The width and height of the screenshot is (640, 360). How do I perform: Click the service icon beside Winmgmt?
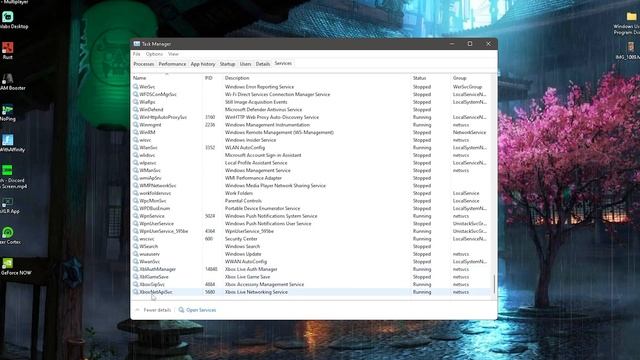[136, 124]
